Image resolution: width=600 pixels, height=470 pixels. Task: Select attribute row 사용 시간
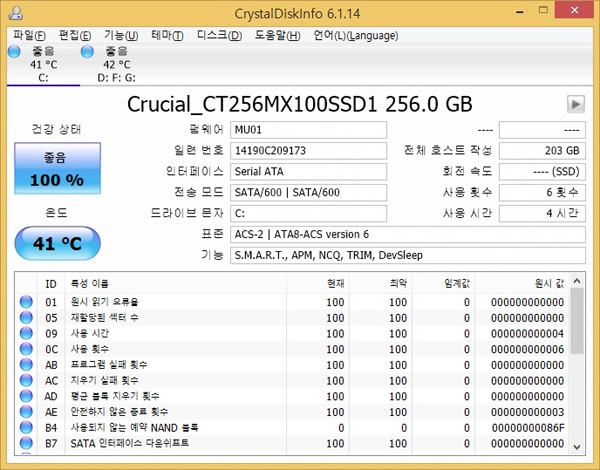click(x=292, y=333)
